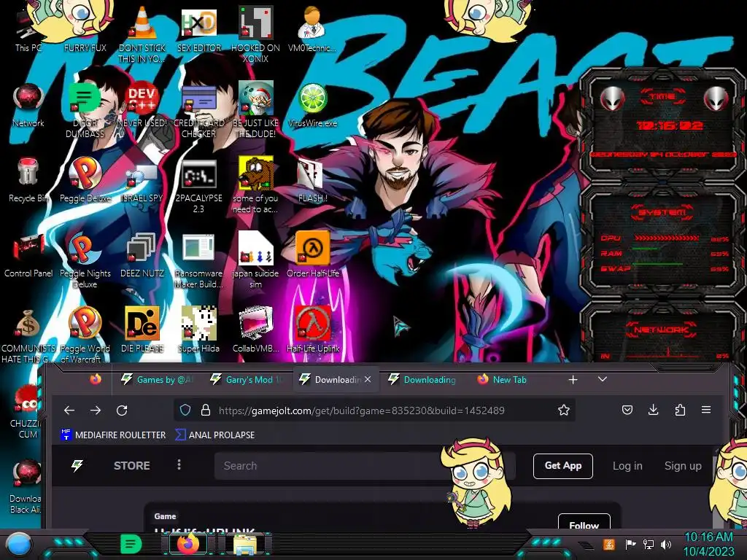The image size is (747, 560).
Task: Open the MEDIAFIRE ROULETTER bookmark
Action: tap(113, 435)
